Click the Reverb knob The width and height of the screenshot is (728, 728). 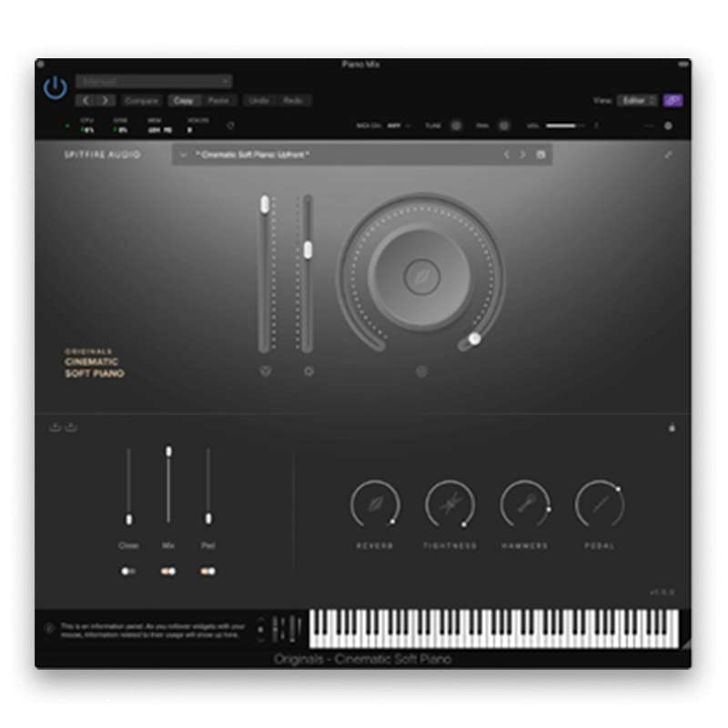tap(375, 504)
